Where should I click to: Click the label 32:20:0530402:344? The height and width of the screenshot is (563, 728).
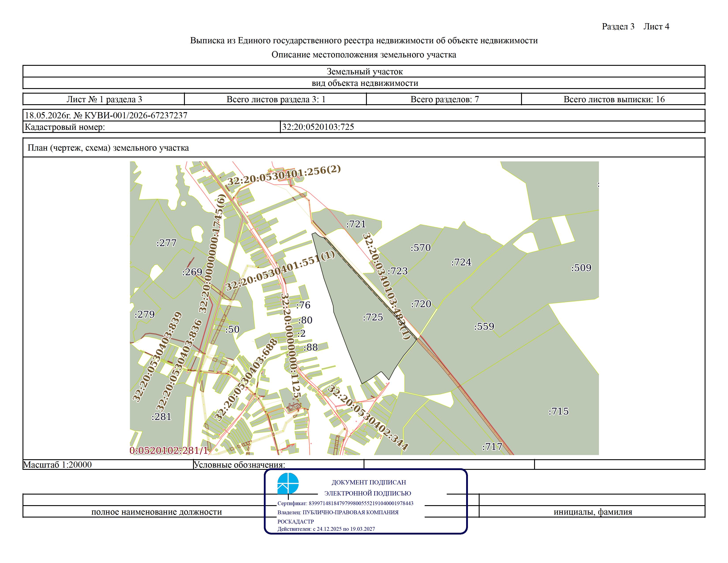(x=368, y=418)
